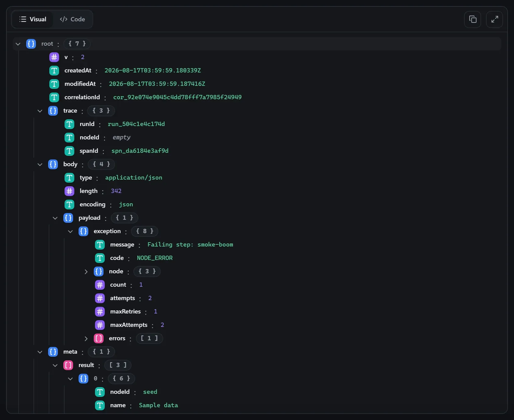
Task: Click the object icon beside payload
Action: click(68, 218)
